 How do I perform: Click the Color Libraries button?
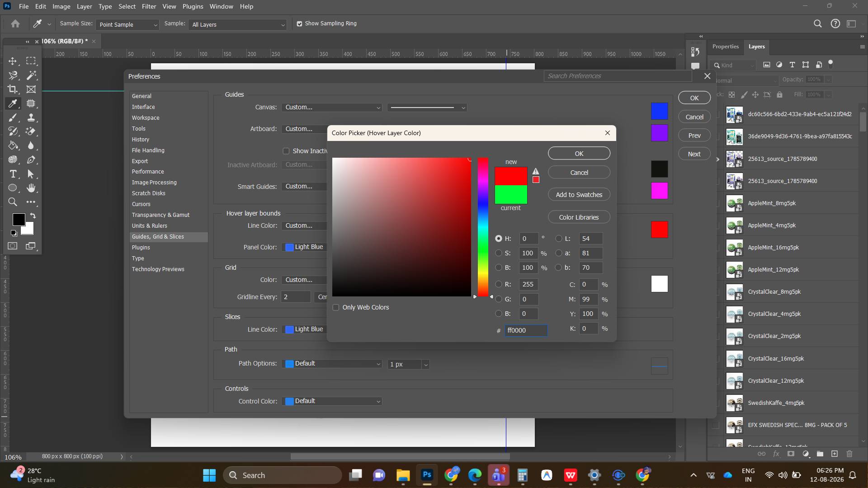point(579,217)
